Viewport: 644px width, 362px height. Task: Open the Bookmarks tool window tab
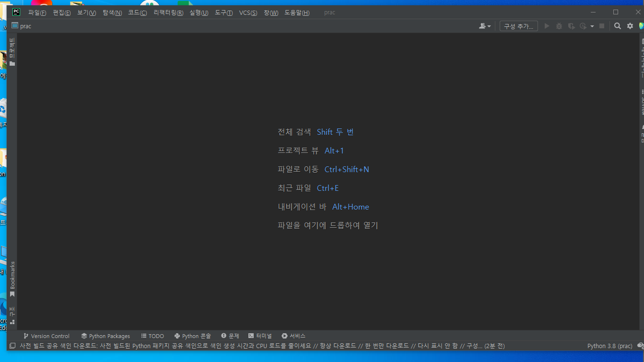coord(12,279)
